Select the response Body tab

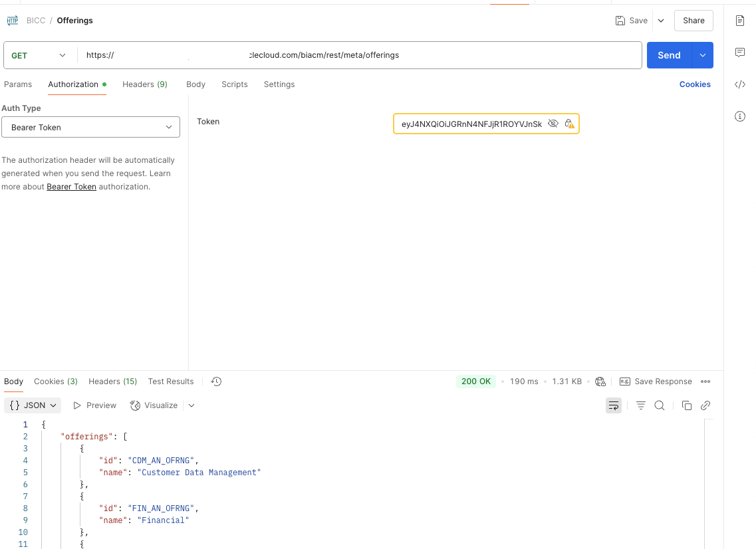13,382
